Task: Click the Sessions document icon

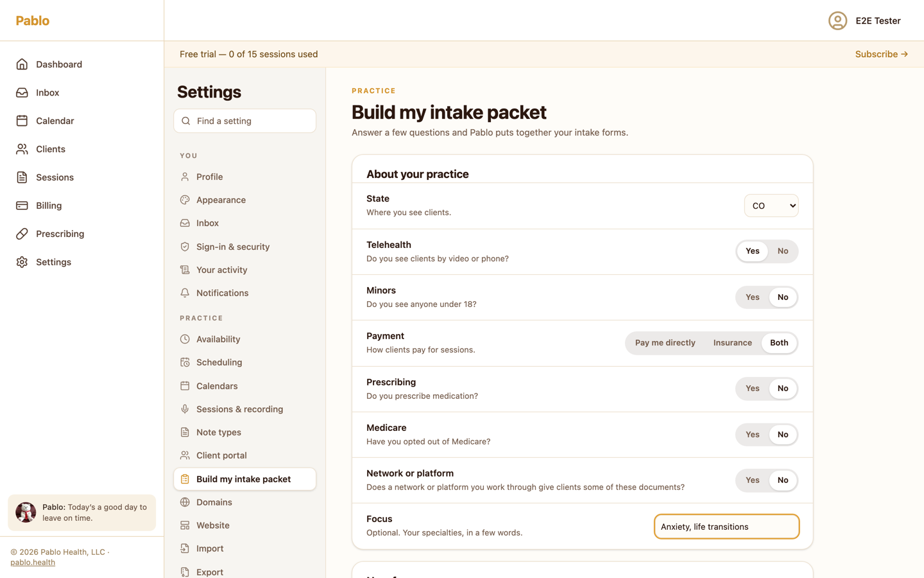Action: (x=22, y=177)
